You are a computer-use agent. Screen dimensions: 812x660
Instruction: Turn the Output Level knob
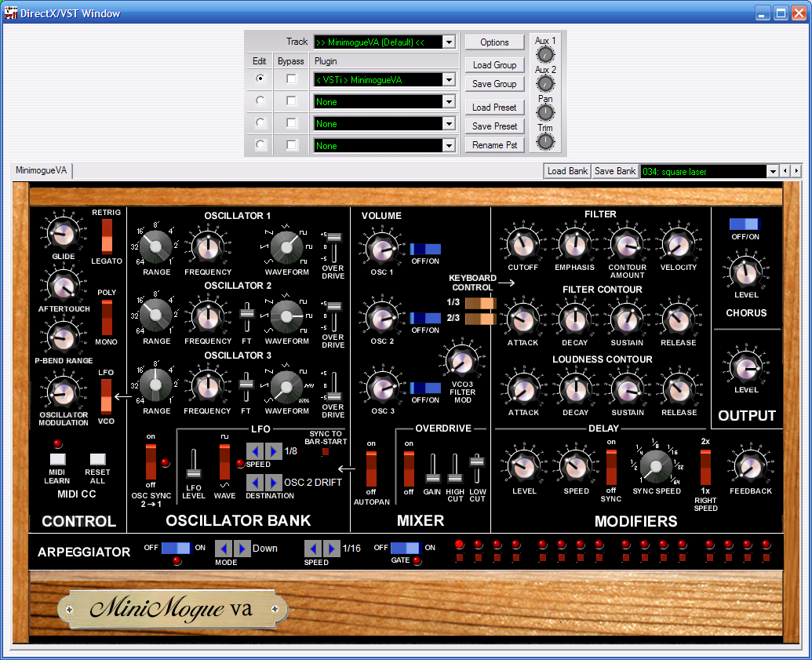(746, 367)
